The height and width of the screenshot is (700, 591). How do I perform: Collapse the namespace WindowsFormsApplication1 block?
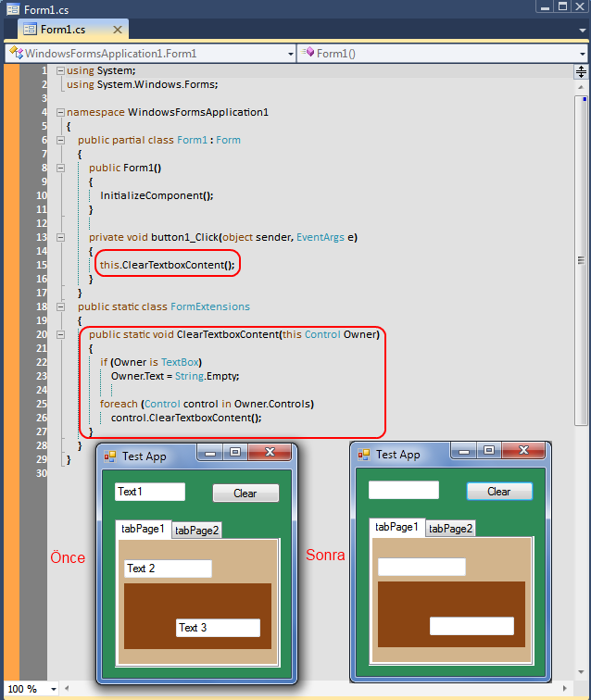click(60, 112)
